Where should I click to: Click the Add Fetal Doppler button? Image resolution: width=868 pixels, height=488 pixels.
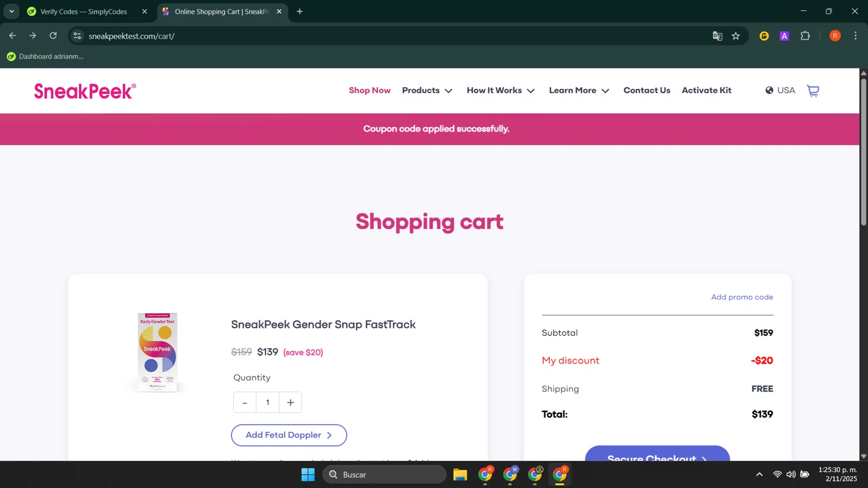click(x=289, y=435)
